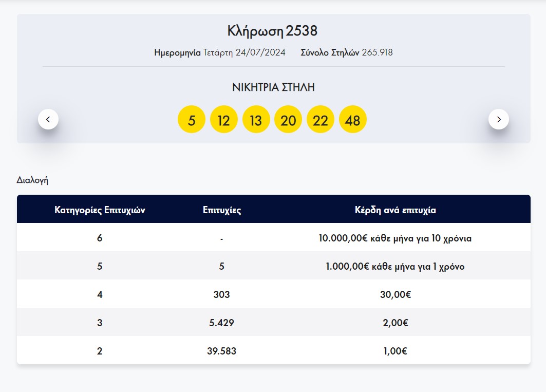
Task: Click the next draw arrow button
Action: [x=498, y=119]
